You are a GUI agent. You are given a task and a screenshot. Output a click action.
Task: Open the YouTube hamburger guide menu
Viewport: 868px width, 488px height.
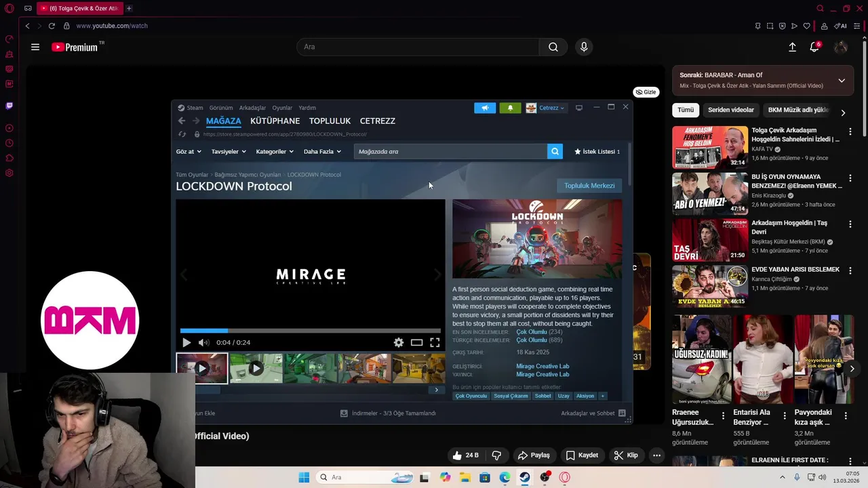[35, 47]
